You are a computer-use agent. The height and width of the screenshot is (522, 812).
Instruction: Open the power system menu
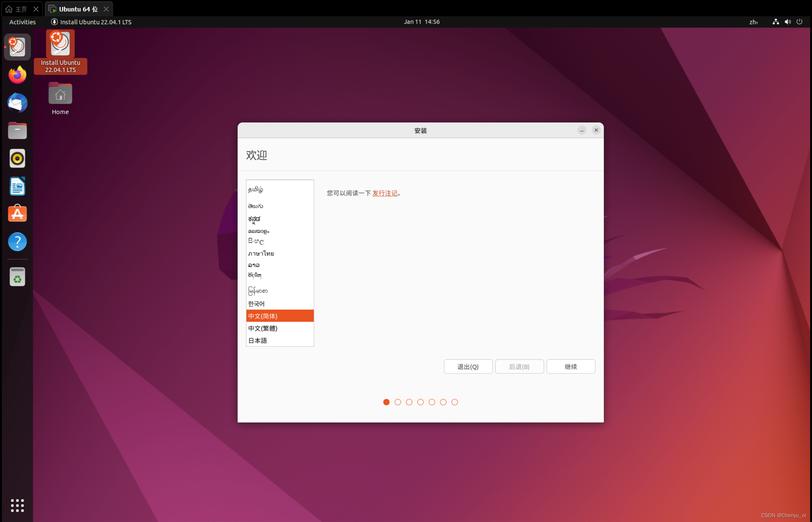pos(799,22)
